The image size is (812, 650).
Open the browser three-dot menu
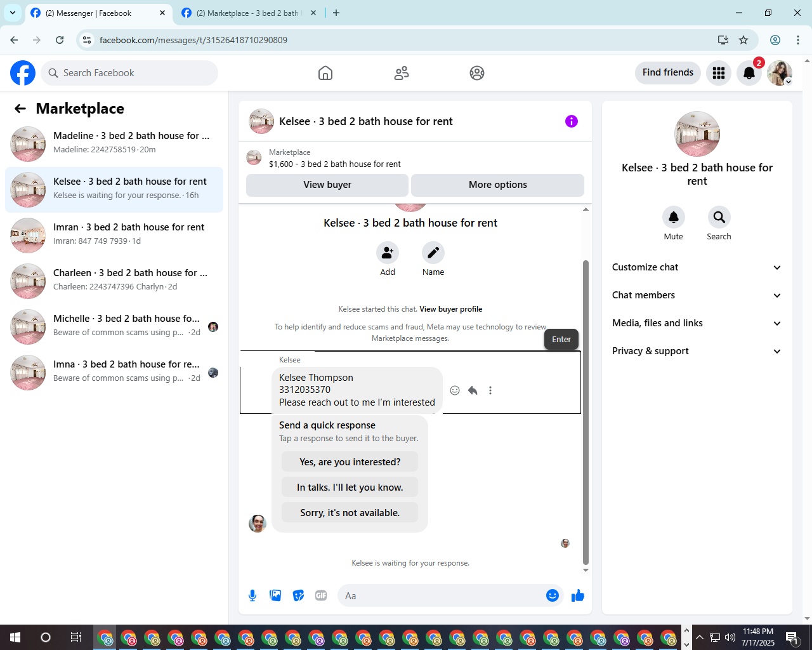tap(798, 40)
